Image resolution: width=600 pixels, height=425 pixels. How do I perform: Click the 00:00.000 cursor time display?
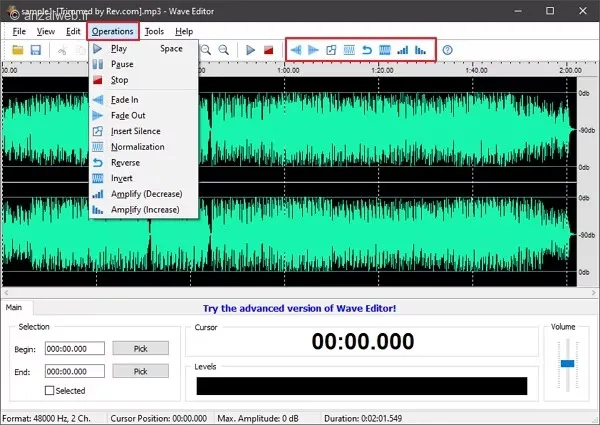[363, 341]
